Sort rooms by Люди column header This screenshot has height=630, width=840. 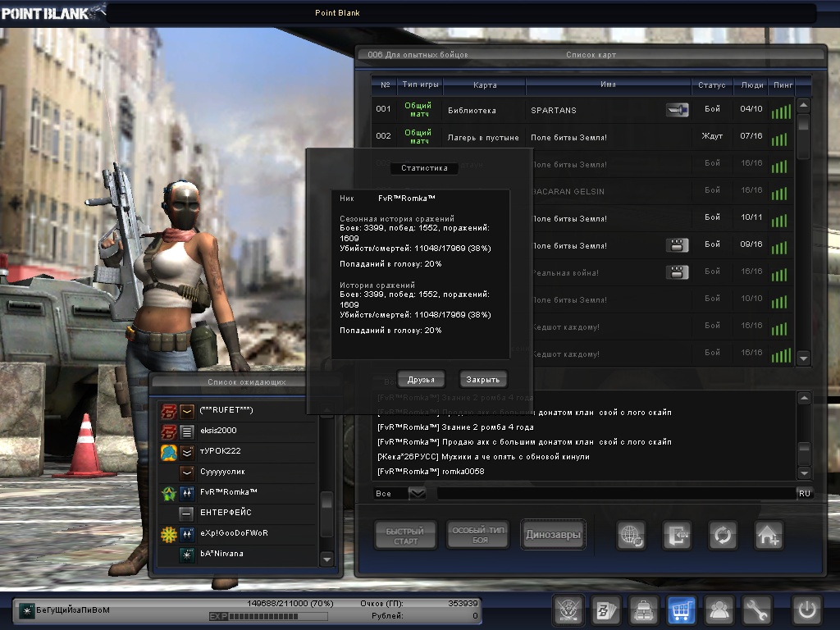point(752,84)
